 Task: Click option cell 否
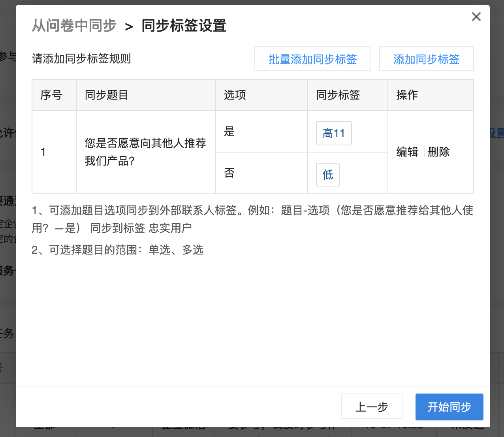(261, 173)
